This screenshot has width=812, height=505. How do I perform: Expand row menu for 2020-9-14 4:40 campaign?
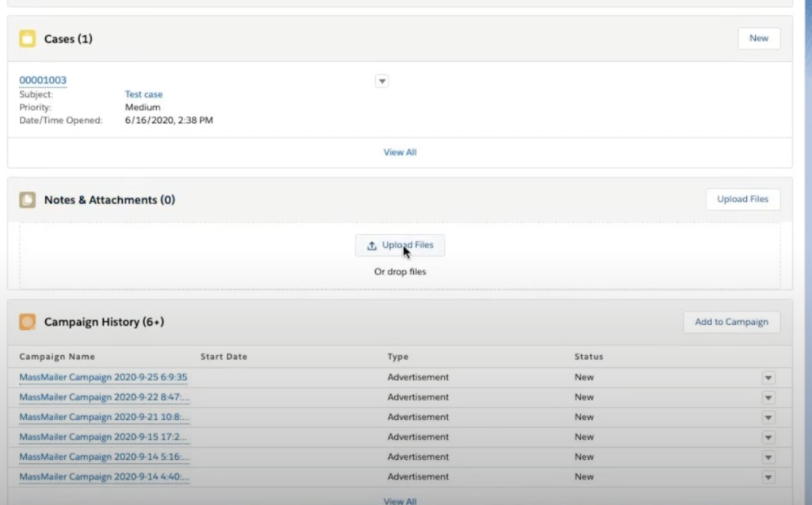click(768, 477)
